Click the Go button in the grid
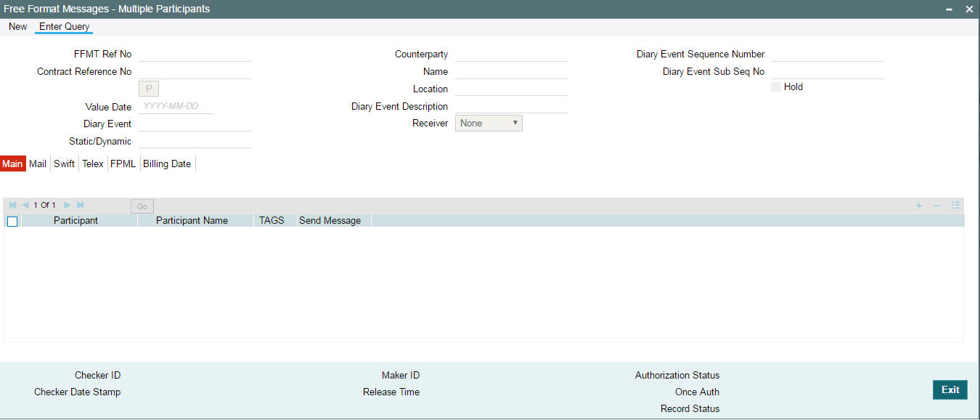Viewport: 980px width, 420px height. pyautogui.click(x=142, y=206)
